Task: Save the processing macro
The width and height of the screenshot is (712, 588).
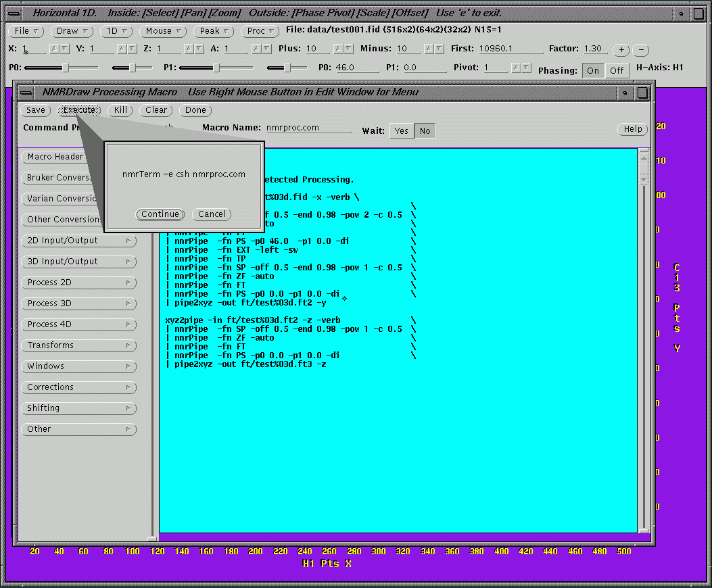Action: [35, 110]
